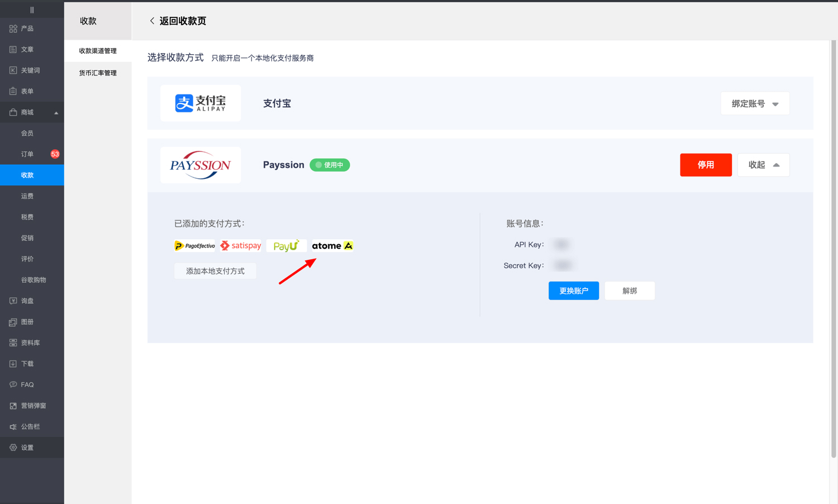This screenshot has width=838, height=504.
Task: Open the FAQ chat icon
Action: click(x=13, y=384)
